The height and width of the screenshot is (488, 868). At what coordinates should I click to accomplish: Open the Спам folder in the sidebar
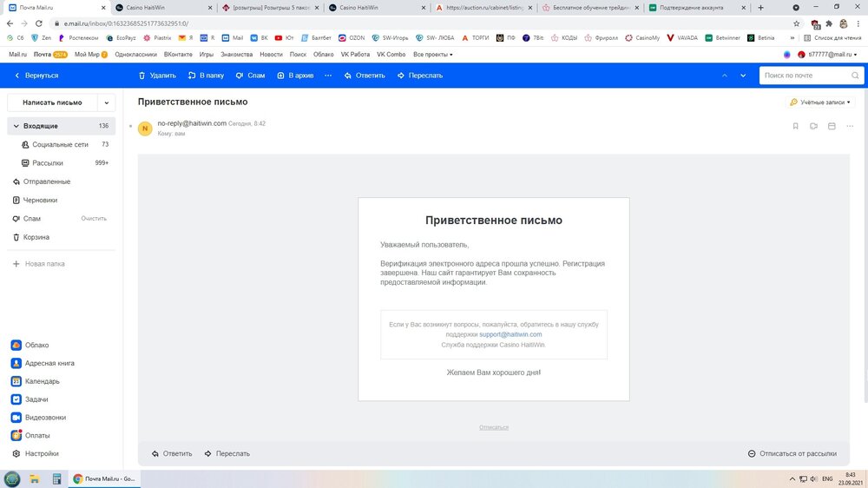click(32, 219)
